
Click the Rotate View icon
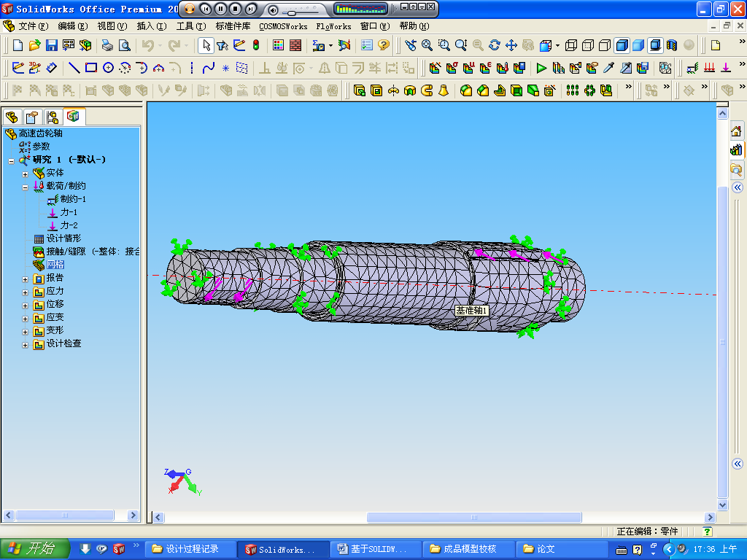click(x=495, y=45)
